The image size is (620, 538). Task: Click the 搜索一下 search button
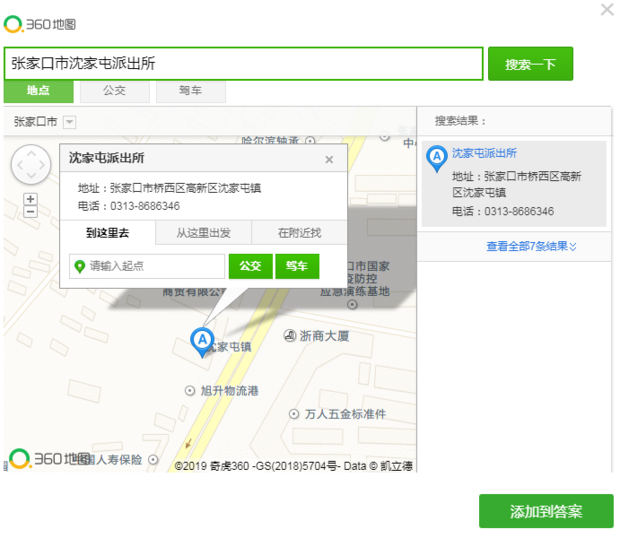530,64
